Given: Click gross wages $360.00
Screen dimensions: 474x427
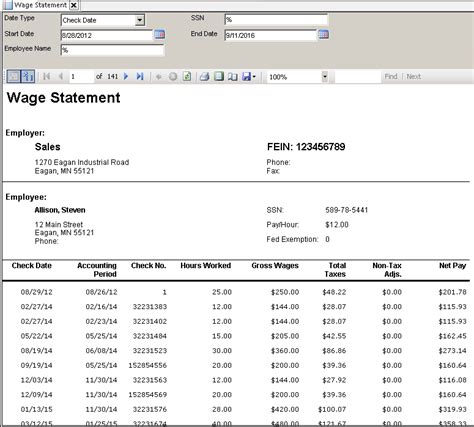Looking at the screenshot, I should [285, 351].
